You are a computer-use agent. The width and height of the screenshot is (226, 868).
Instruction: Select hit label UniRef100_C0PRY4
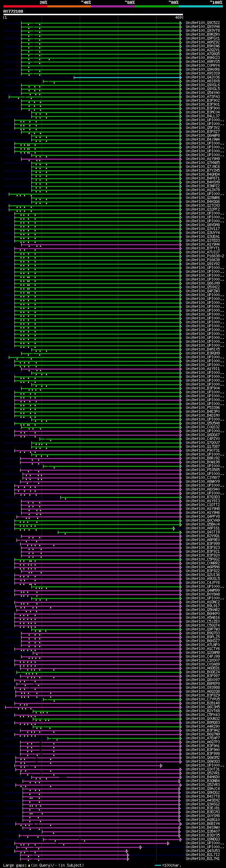click(x=203, y=65)
